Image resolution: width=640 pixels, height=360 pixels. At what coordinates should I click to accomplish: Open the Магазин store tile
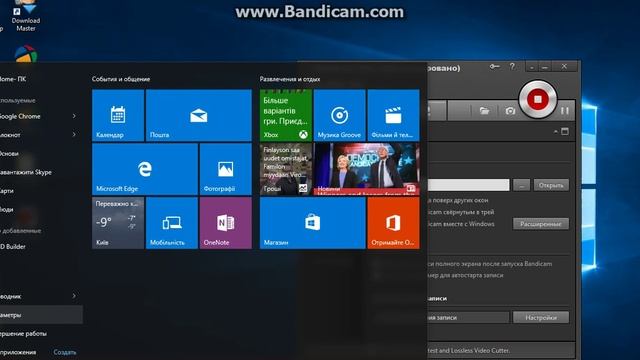pos(313,223)
